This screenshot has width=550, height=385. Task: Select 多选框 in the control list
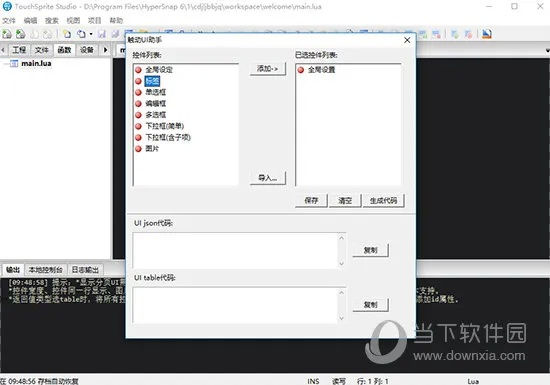coord(156,115)
